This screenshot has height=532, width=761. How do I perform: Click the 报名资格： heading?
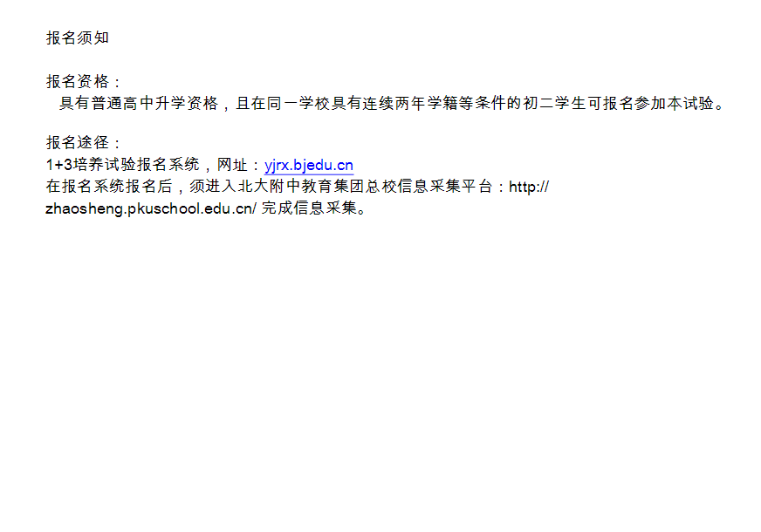pos(83,81)
